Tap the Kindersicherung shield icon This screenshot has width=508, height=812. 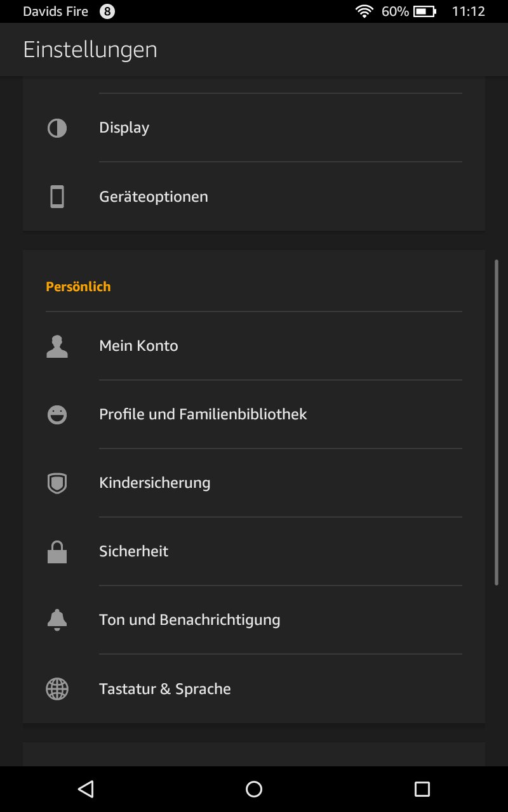click(57, 483)
